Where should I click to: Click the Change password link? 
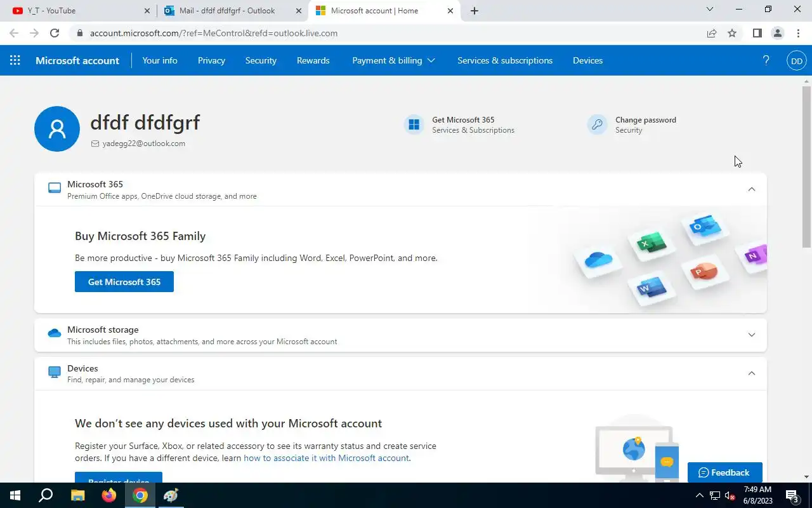click(645, 119)
